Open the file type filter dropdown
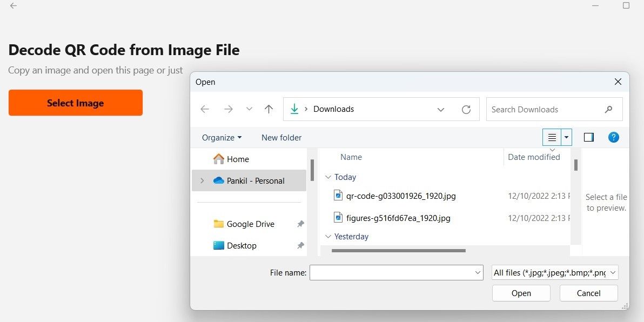Screen dimensions: 644x322 tap(554, 272)
